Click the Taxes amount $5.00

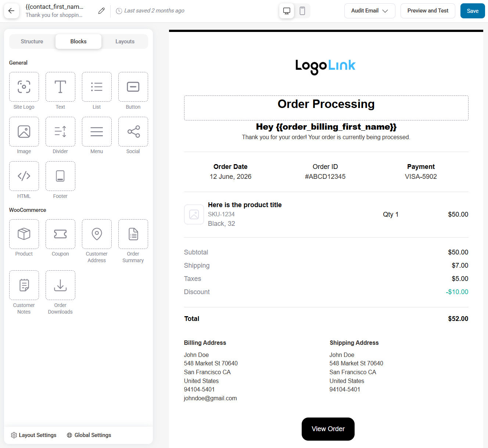tap(460, 279)
